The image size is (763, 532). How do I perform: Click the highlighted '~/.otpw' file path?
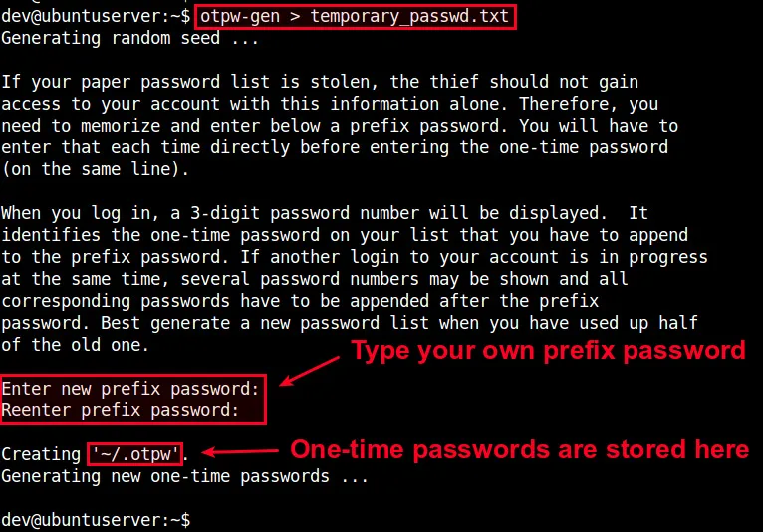[x=135, y=454]
